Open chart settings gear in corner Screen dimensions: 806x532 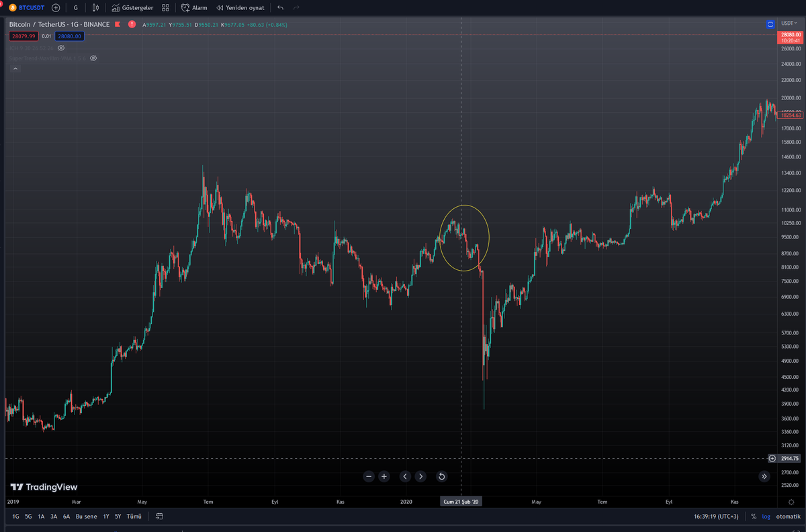point(791,502)
